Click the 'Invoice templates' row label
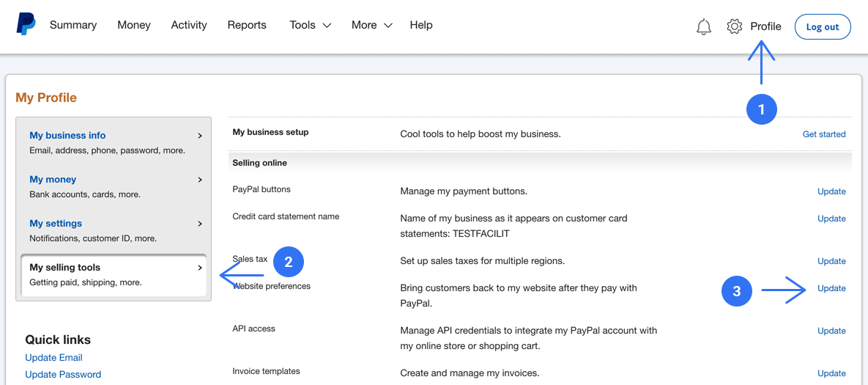 click(x=267, y=371)
